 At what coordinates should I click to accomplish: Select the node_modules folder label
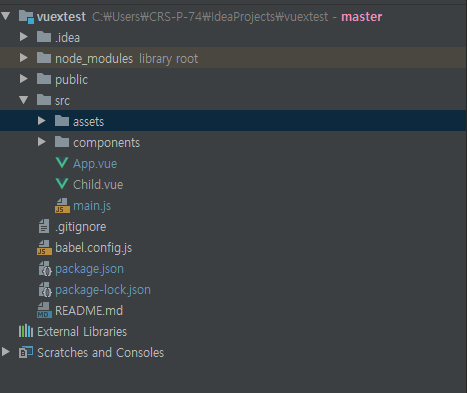click(x=94, y=59)
